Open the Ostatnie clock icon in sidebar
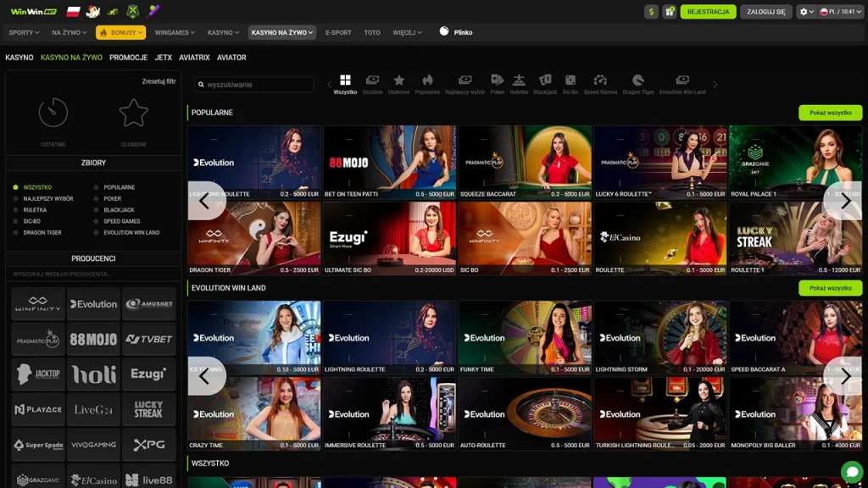The height and width of the screenshot is (488, 868). 53,114
